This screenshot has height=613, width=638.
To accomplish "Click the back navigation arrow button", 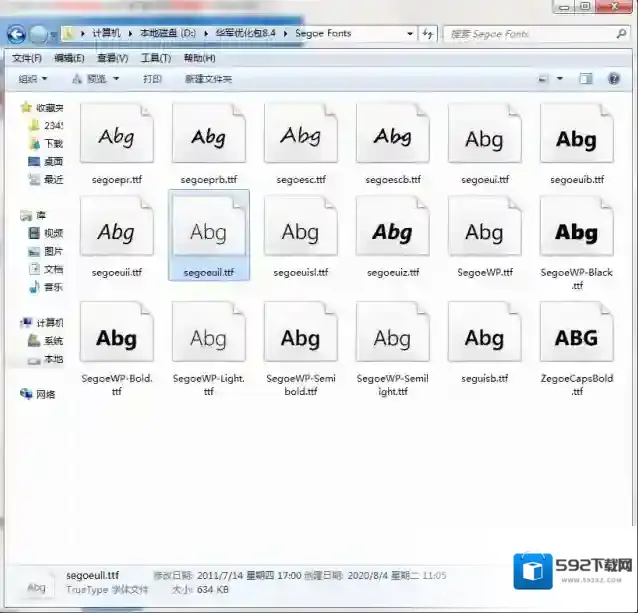I will point(17,35).
